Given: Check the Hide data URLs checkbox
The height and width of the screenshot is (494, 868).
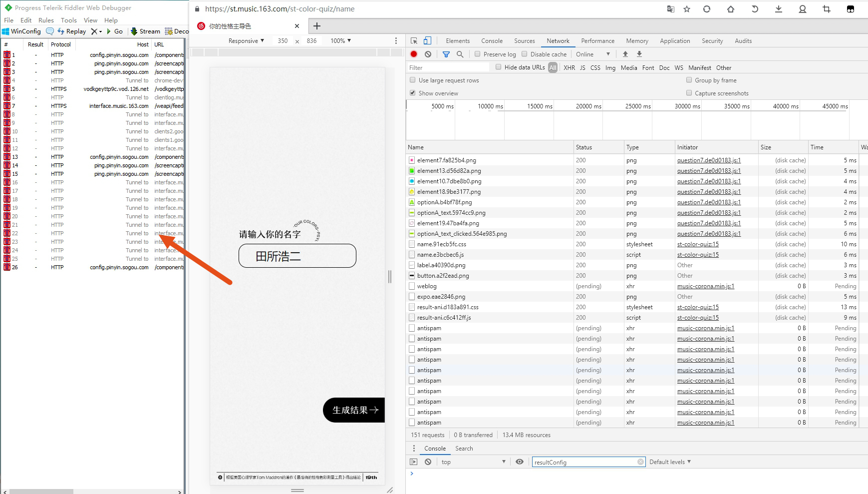Looking at the screenshot, I should [499, 67].
